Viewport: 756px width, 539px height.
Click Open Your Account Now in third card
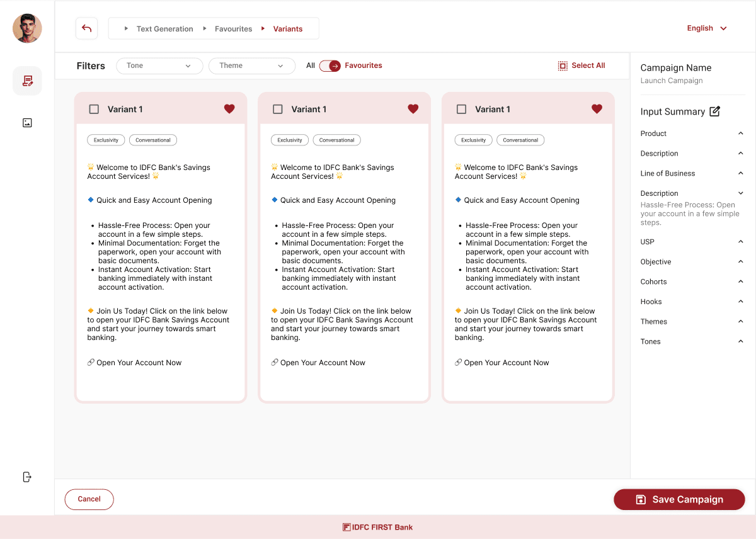[x=507, y=363]
